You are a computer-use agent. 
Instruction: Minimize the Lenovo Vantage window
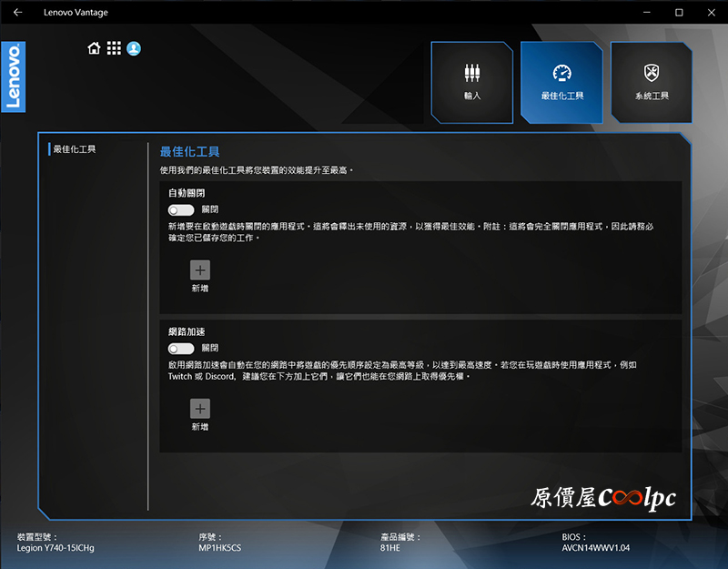point(647,13)
